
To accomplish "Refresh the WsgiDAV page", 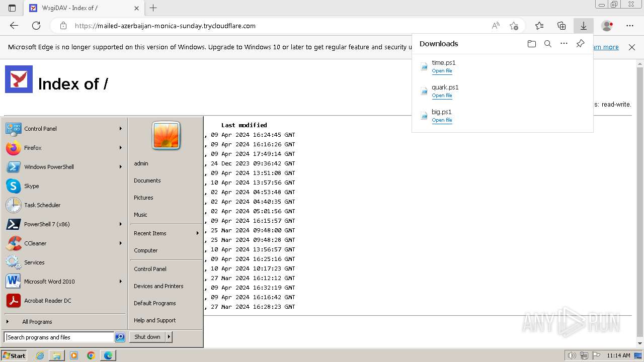I will click(36, 26).
